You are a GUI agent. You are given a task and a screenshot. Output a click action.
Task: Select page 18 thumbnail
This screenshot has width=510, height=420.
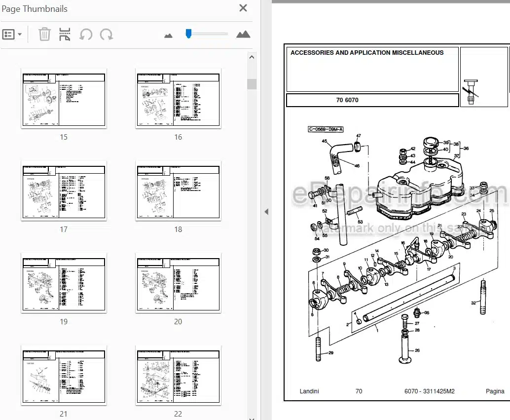coord(178,191)
